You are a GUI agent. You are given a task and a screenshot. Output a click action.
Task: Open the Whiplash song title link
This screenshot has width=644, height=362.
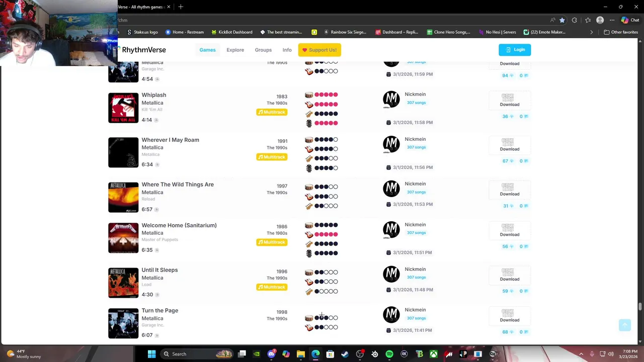(153, 95)
